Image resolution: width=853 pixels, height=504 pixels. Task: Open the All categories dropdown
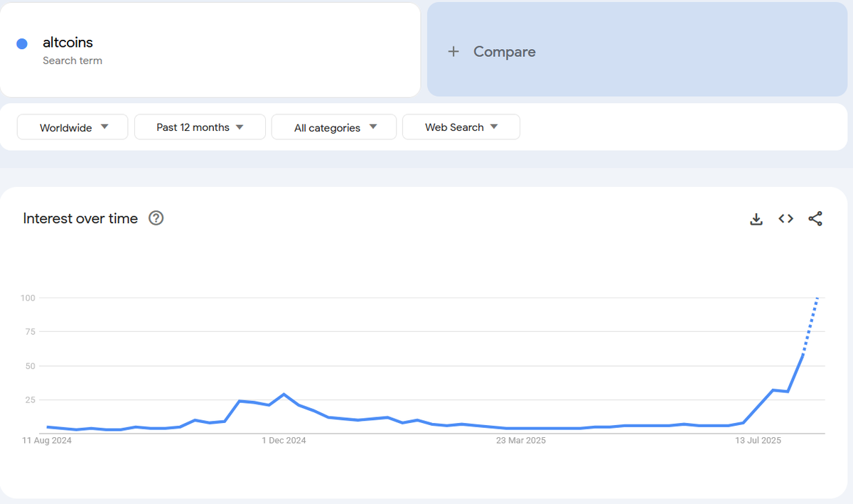[334, 127]
